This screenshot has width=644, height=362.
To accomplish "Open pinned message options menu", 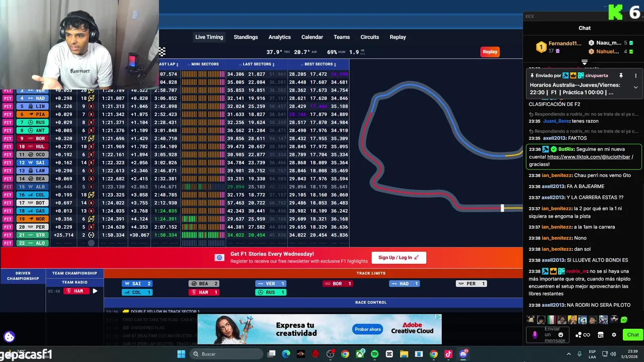I will point(635,75).
